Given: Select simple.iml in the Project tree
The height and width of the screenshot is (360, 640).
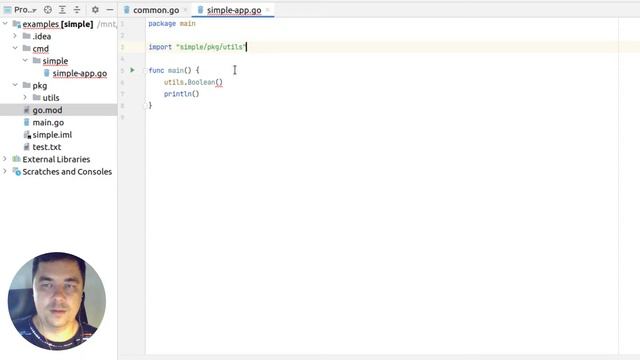Looking at the screenshot, I should [52, 135].
